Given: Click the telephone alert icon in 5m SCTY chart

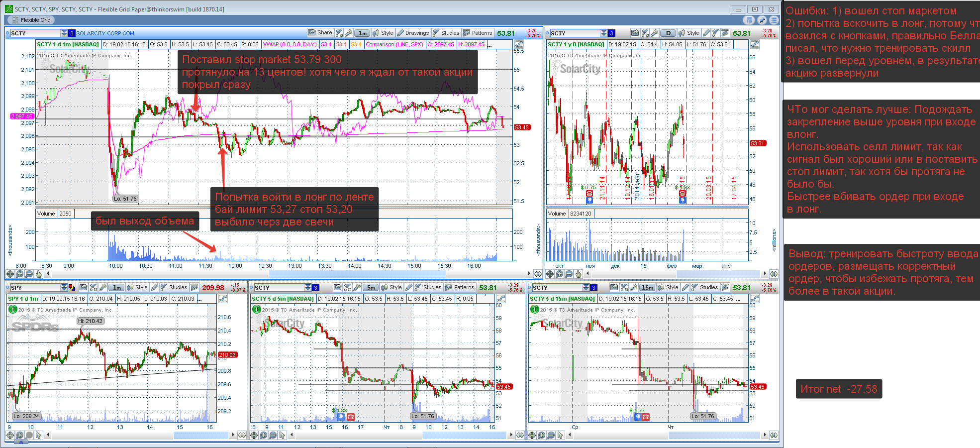Looking at the screenshot, I should pyautogui.click(x=350, y=417).
